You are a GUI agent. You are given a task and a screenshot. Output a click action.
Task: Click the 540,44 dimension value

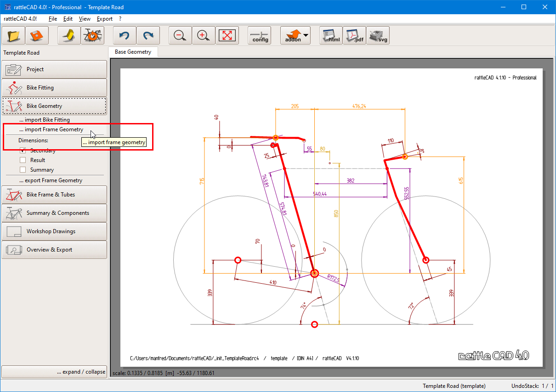[x=319, y=194]
